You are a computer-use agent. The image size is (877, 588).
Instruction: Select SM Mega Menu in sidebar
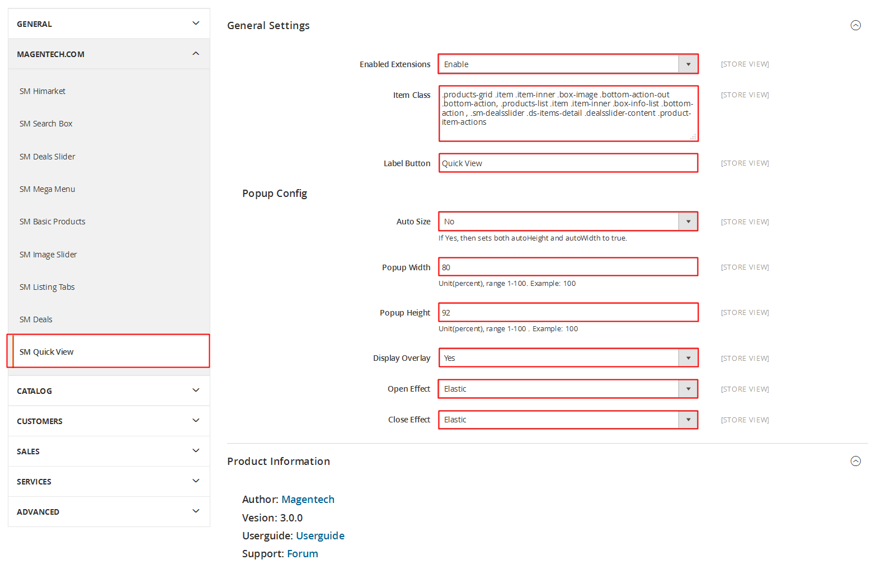pos(48,189)
